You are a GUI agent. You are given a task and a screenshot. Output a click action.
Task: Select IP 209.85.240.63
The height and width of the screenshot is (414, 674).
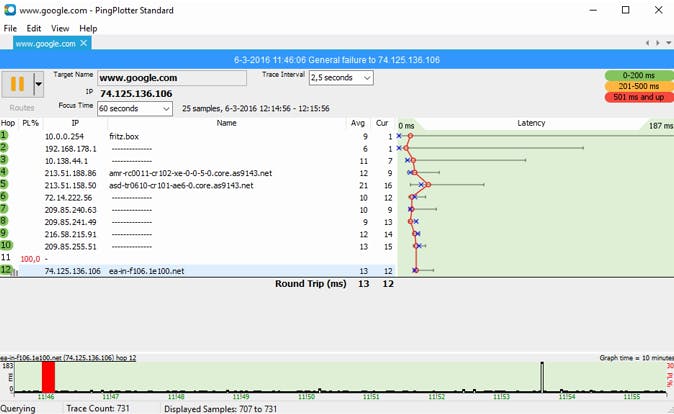[70, 210]
